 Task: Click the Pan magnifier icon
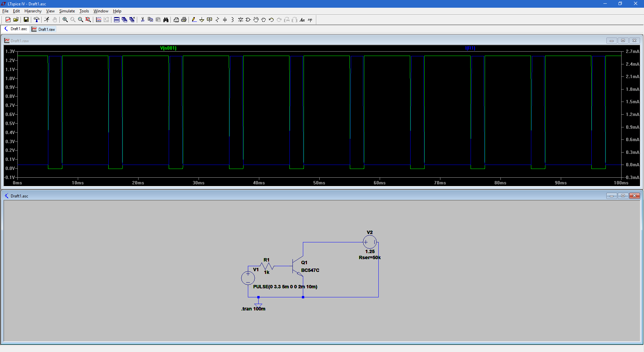click(73, 20)
